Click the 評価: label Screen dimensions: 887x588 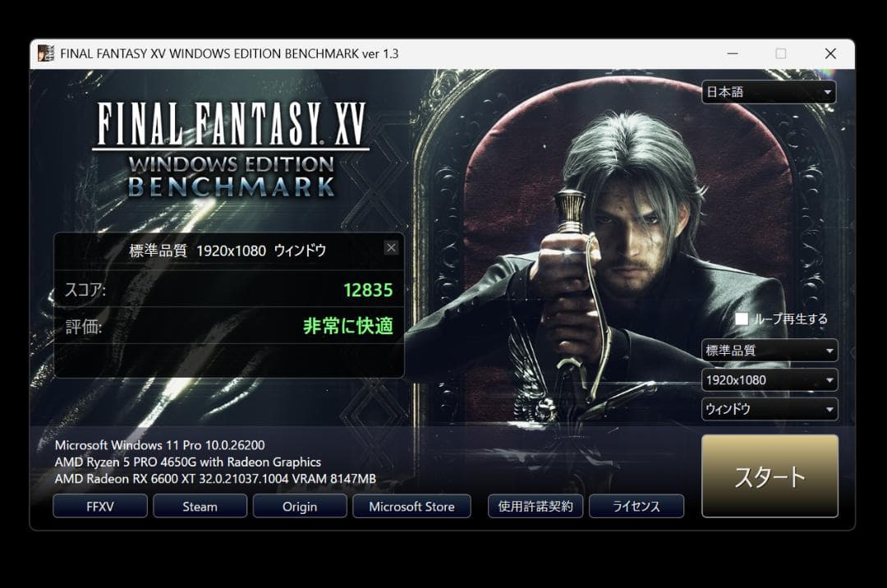tap(84, 326)
